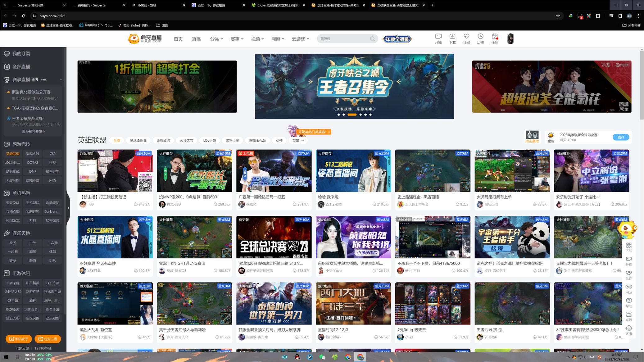Click the blue 预订 button
The height and width of the screenshot is (362, 644).
620,137
